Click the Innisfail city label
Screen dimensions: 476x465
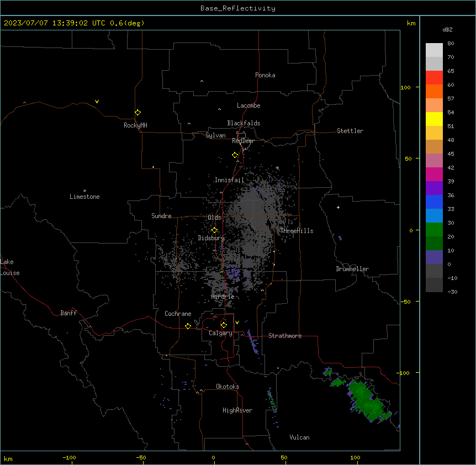tap(229, 180)
